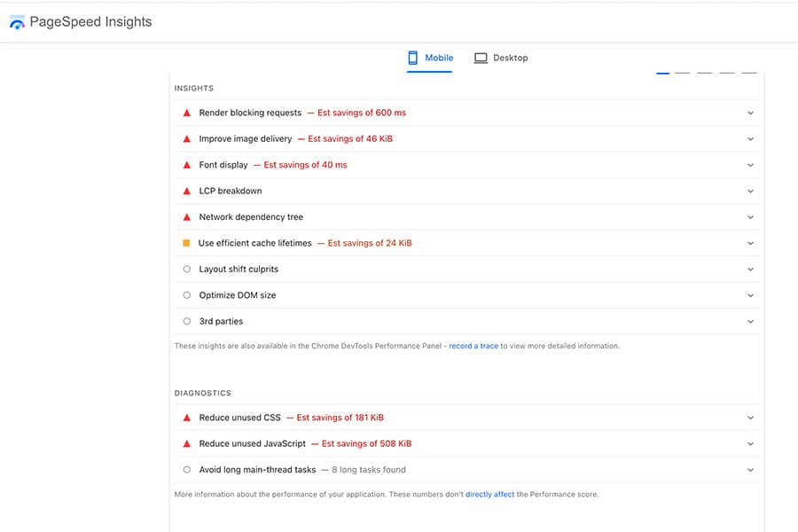This screenshot has height=532, width=798.
Task: Click the red triangle beside Reduce unused CSS
Action: pos(186,417)
